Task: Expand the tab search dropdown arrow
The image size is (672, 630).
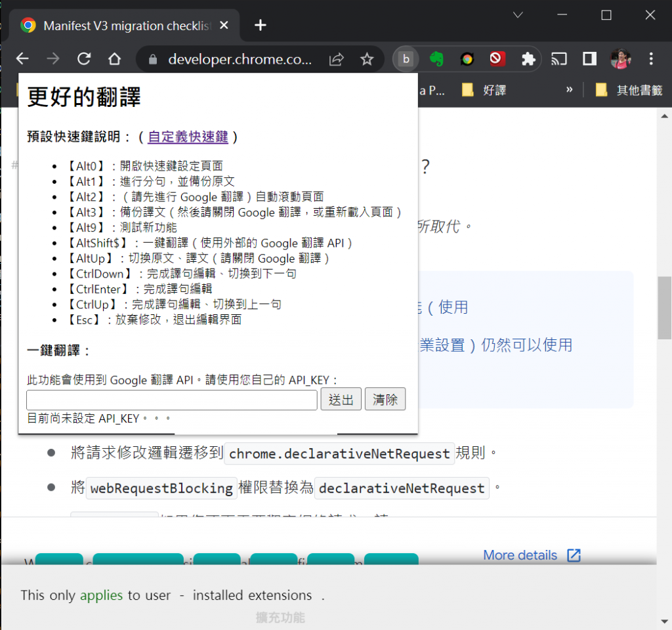Action: pyautogui.click(x=518, y=15)
